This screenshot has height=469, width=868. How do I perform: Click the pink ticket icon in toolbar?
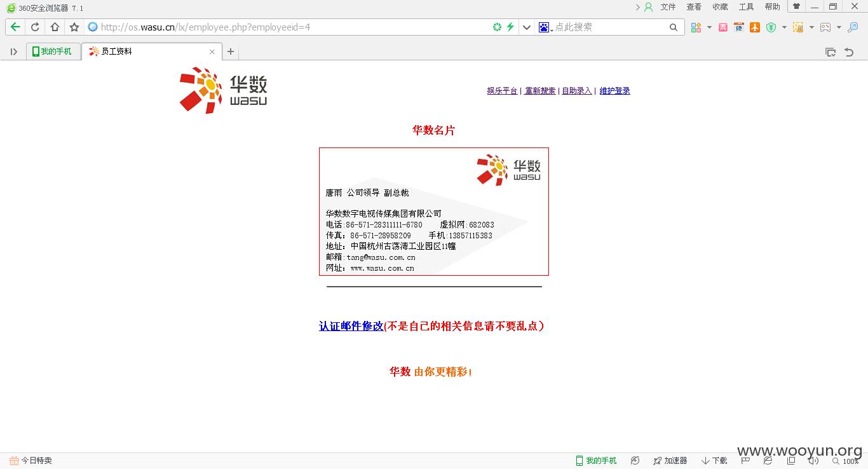pyautogui.click(x=723, y=27)
